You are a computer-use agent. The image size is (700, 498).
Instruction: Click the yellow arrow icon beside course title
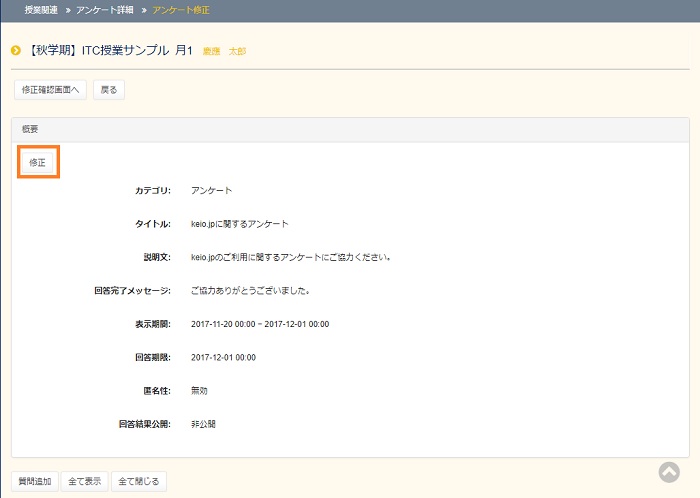pyautogui.click(x=16, y=50)
